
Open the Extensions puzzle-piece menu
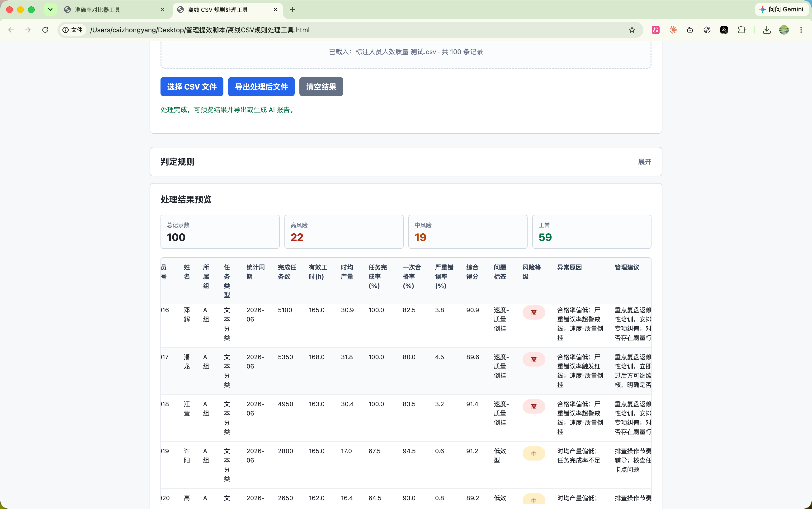coord(741,30)
